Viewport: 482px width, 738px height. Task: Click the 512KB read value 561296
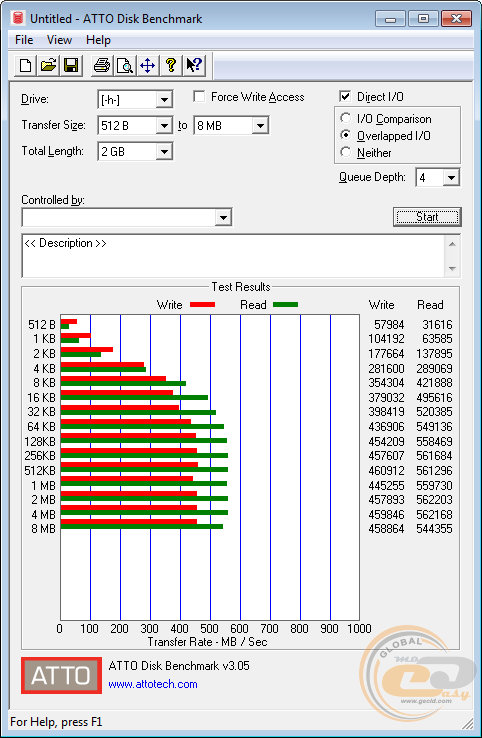pos(434,471)
